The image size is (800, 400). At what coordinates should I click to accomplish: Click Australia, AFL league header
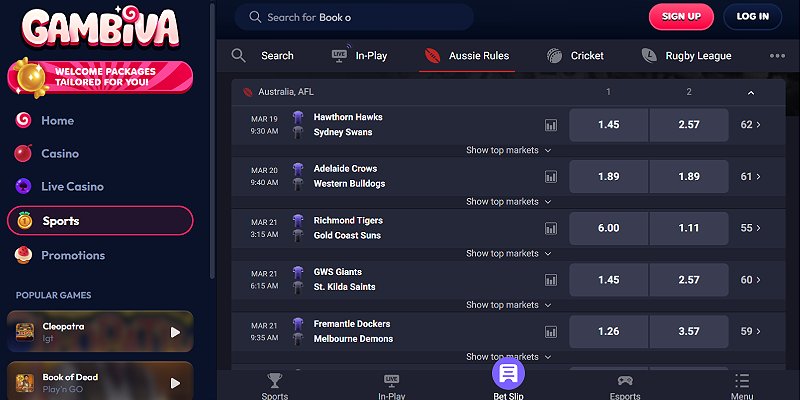[x=286, y=92]
